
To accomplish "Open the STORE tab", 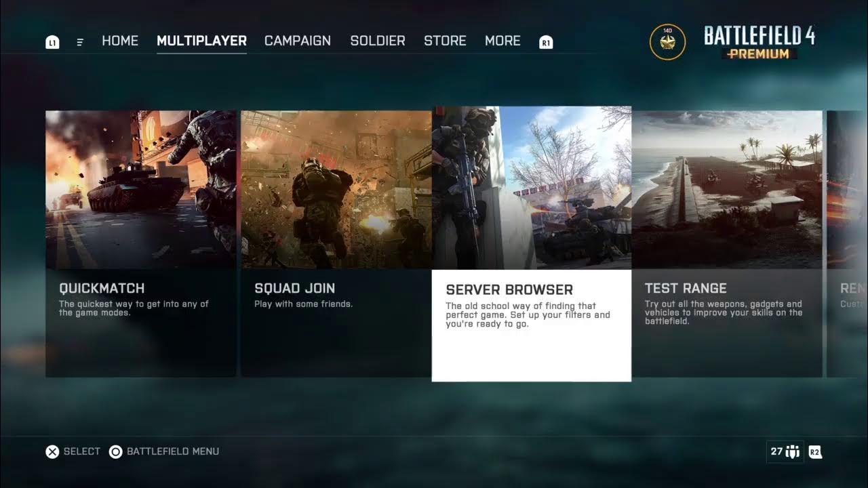I will [x=445, y=41].
